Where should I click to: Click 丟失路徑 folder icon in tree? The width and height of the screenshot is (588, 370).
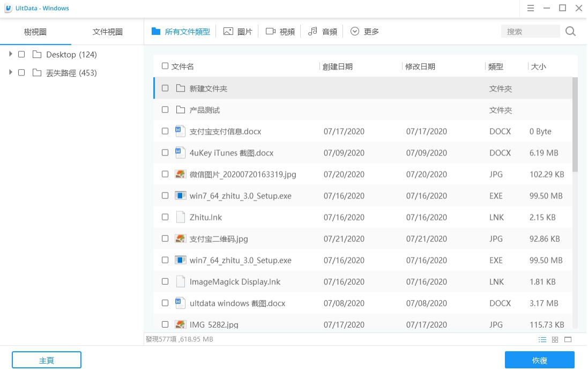(x=37, y=72)
